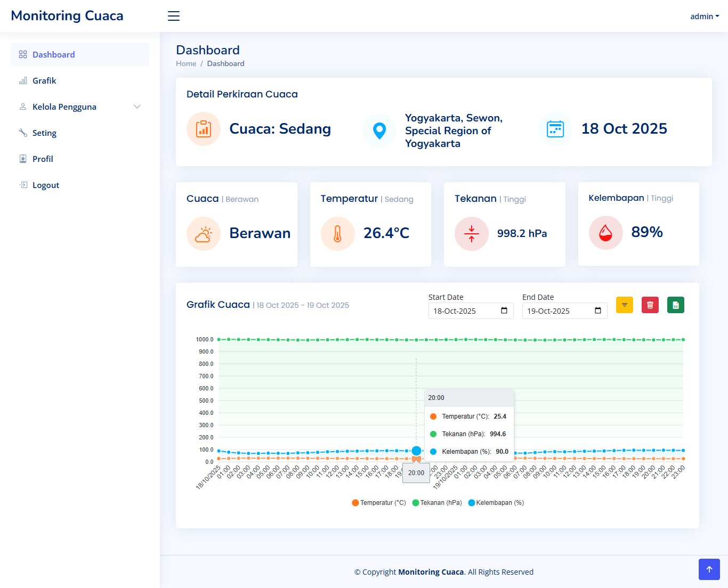Viewport: 728px width, 588px height.
Task: Open Profil using its sidebar icon
Action: coord(22,159)
